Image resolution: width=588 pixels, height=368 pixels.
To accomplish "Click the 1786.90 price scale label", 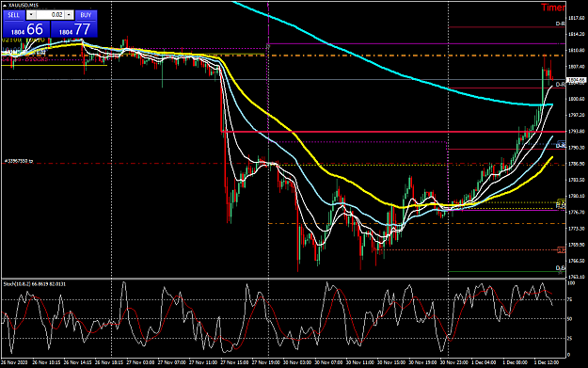I will click(577, 164).
